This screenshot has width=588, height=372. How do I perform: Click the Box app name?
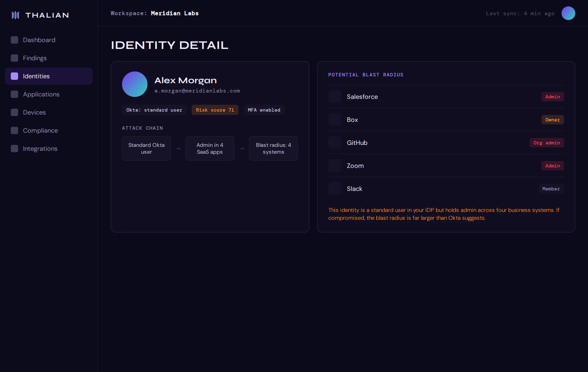pyautogui.click(x=352, y=120)
